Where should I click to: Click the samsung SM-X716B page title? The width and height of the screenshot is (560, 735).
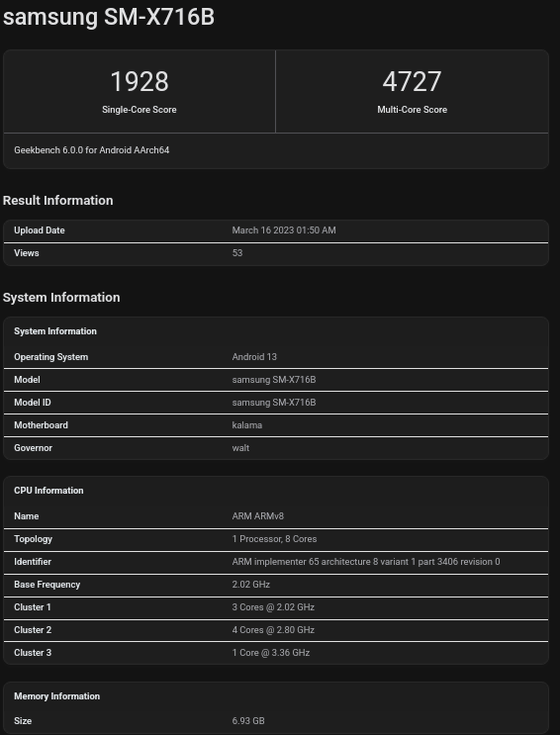tap(109, 17)
